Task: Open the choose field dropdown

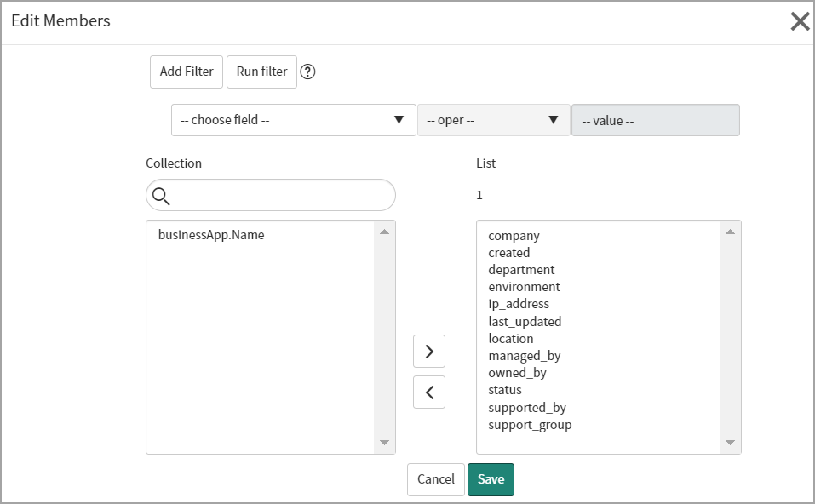Action: [x=293, y=120]
